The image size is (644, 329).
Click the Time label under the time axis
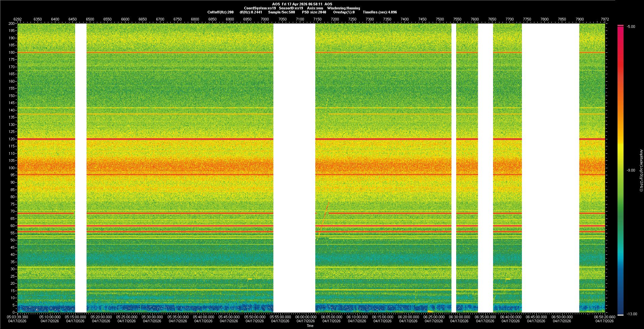click(310, 326)
